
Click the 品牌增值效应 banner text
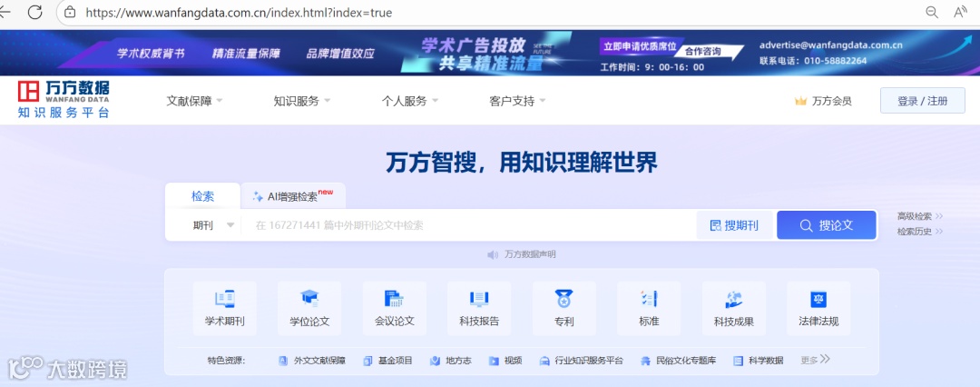pos(340,54)
